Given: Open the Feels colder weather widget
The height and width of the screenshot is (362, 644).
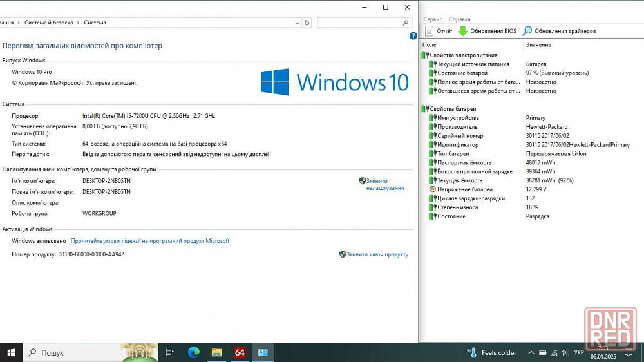Looking at the screenshot, I should click(491, 352).
